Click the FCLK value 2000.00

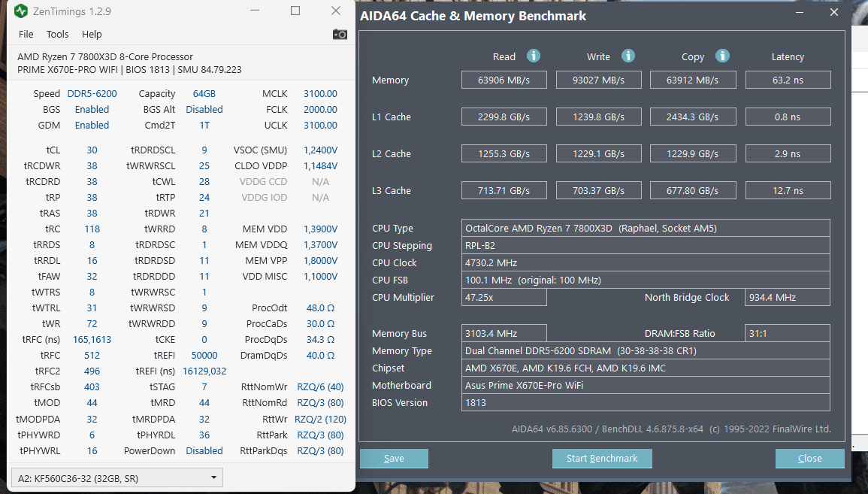coord(320,110)
